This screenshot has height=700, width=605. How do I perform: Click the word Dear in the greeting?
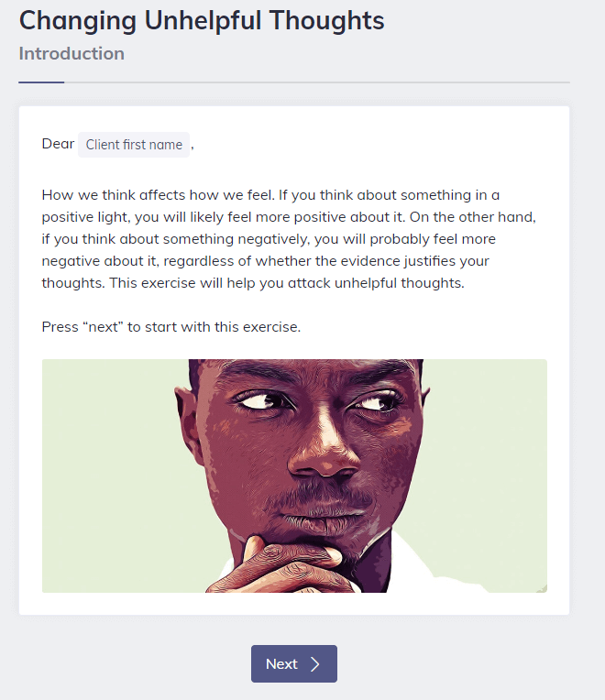(x=58, y=144)
